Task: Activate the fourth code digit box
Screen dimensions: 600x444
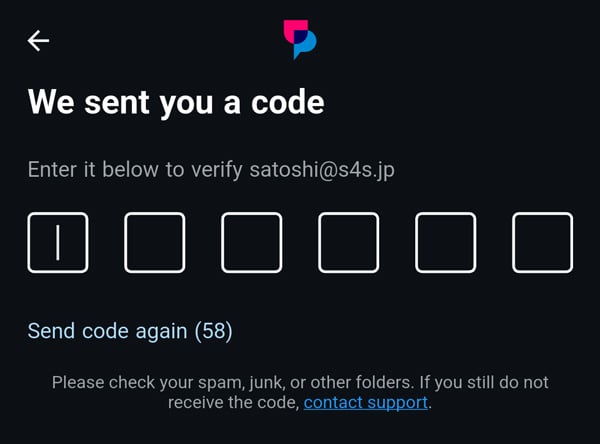Action: point(348,242)
